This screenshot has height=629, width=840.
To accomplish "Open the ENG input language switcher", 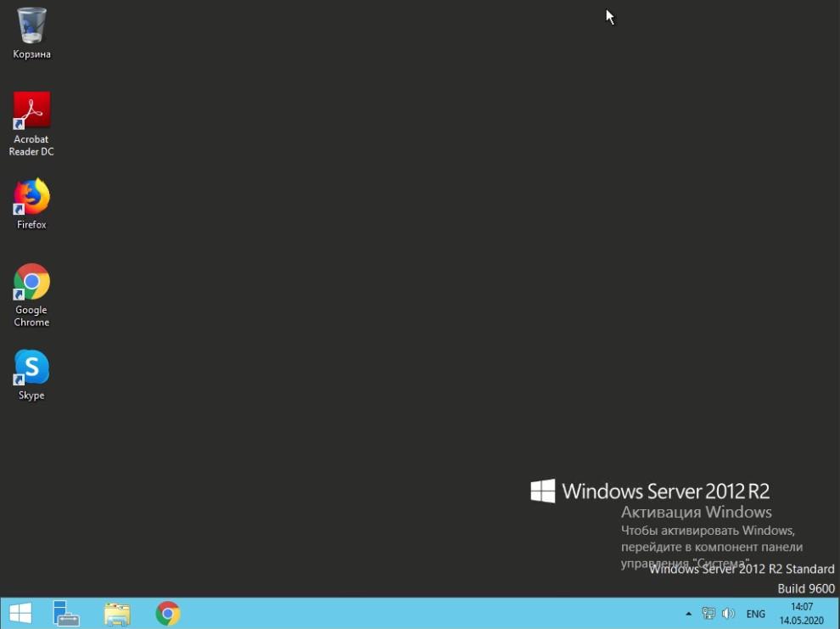I will coord(755,614).
